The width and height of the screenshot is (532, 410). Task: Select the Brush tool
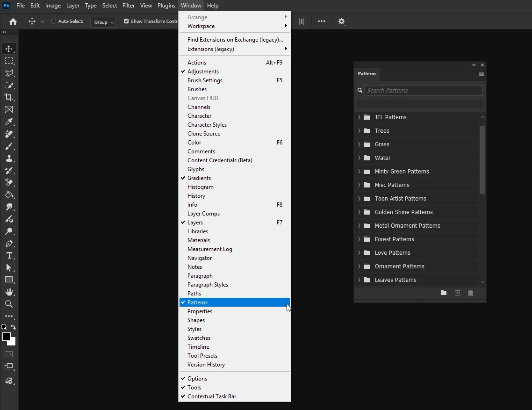pyautogui.click(x=9, y=146)
